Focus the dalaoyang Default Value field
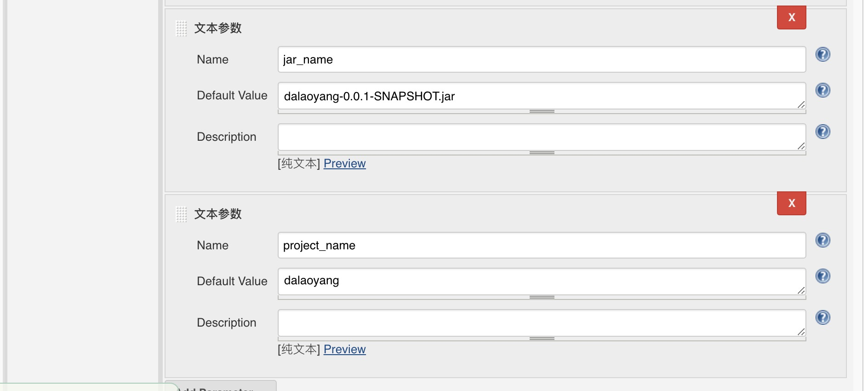 (542, 282)
